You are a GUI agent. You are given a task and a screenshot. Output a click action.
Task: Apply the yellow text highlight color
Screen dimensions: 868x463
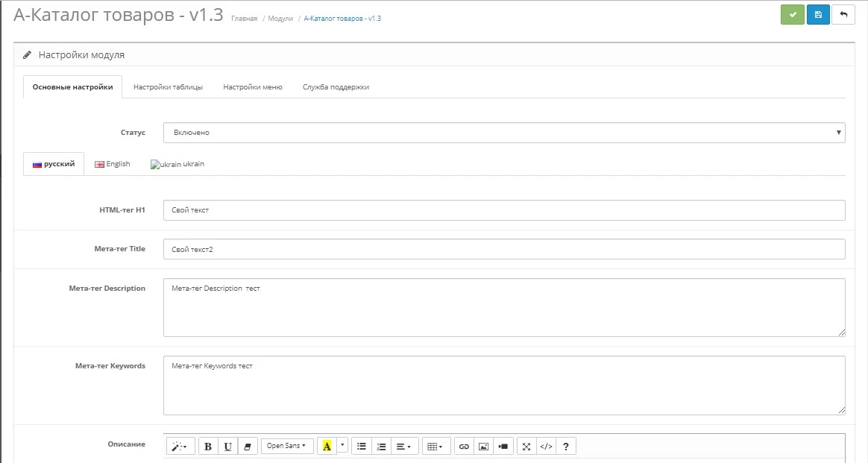coord(327,447)
